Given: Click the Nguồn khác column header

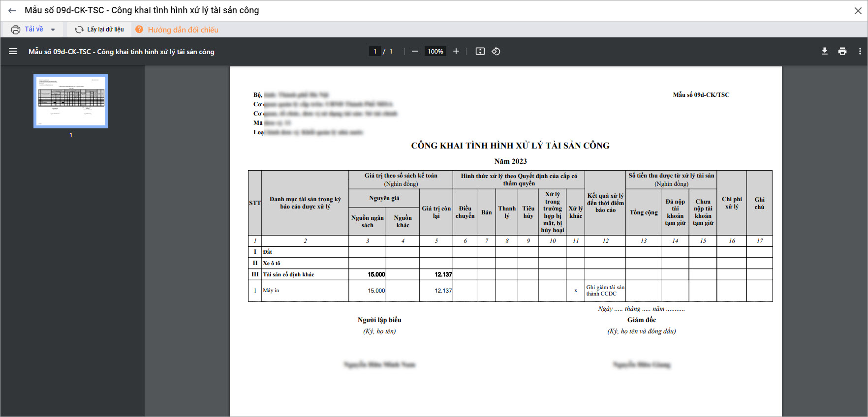Looking at the screenshot, I should (403, 221).
